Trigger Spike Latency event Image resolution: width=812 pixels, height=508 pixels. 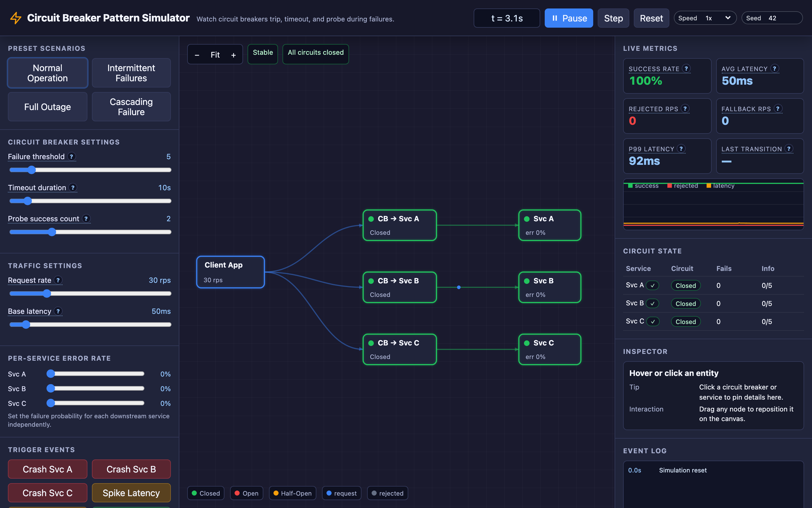coord(131,492)
